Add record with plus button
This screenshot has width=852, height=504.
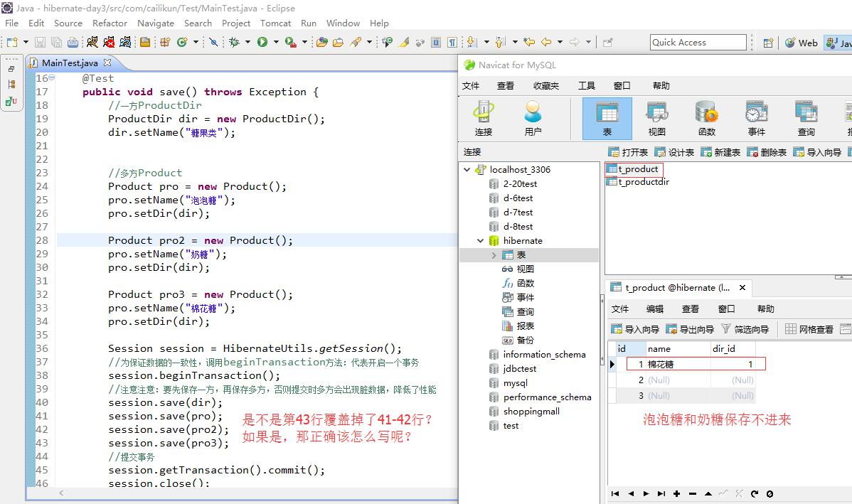coord(676,493)
